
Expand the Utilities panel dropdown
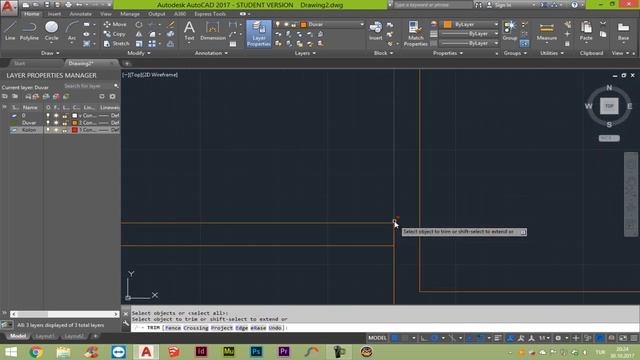552,53
